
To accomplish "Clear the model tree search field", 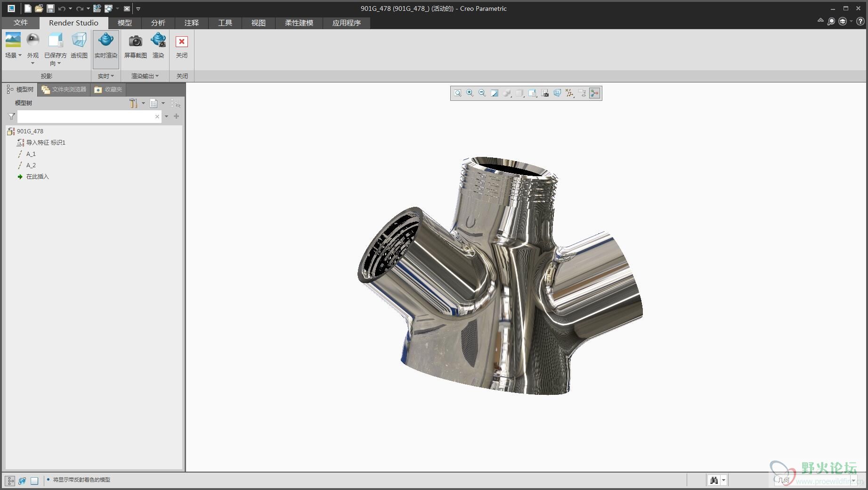I will coord(157,116).
